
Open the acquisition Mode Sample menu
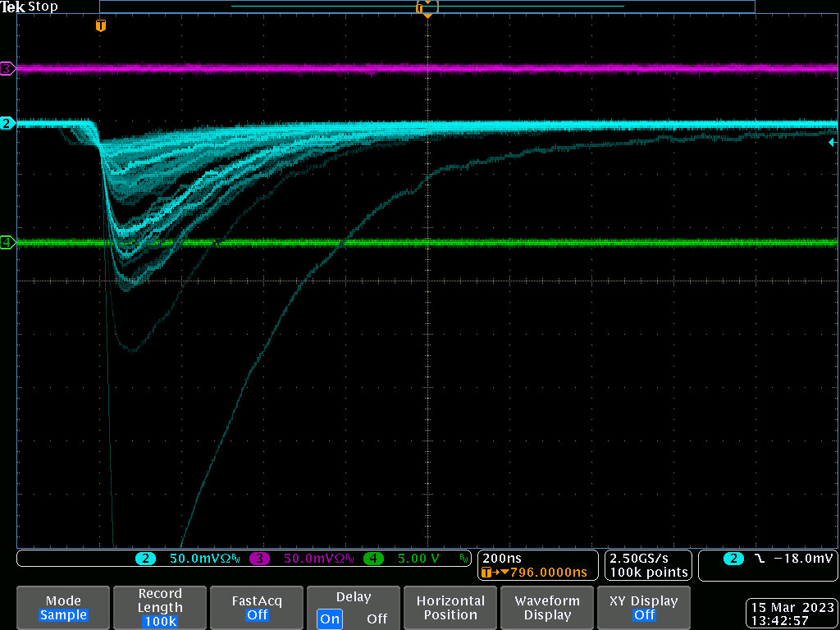63,608
